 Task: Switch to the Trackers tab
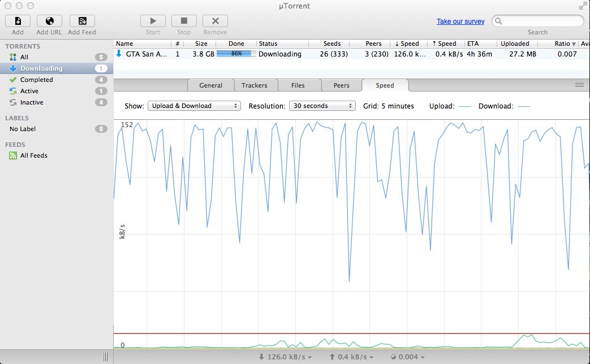click(x=255, y=85)
